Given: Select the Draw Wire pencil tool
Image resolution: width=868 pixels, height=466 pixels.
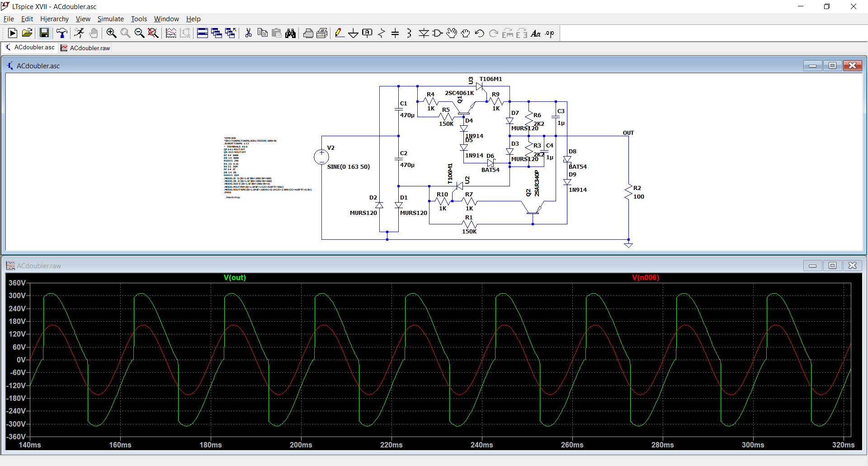Looking at the screenshot, I should click(340, 33).
